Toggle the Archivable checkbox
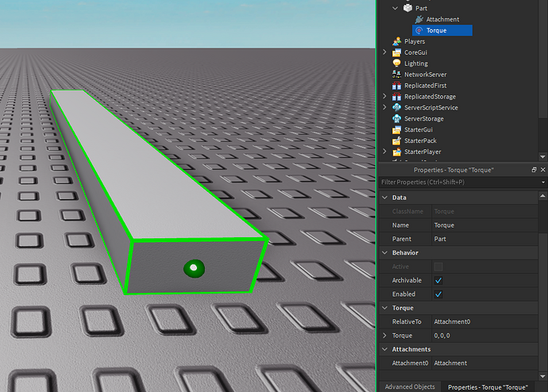Viewport: 548px width, 392px height. point(438,280)
